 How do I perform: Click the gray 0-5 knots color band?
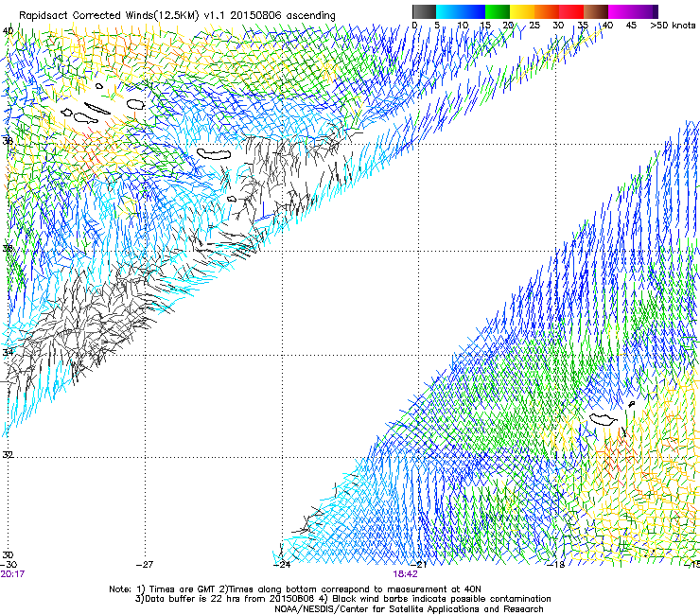(424, 11)
